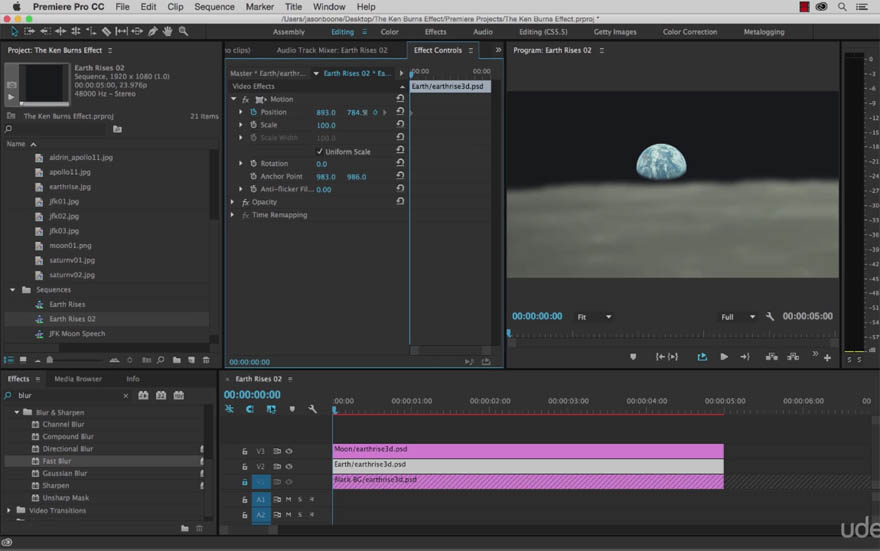The width and height of the screenshot is (880, 551).
Task: Select the Moon/earthrise3d.psd clip on V3
Action: [x=528, y=451]
